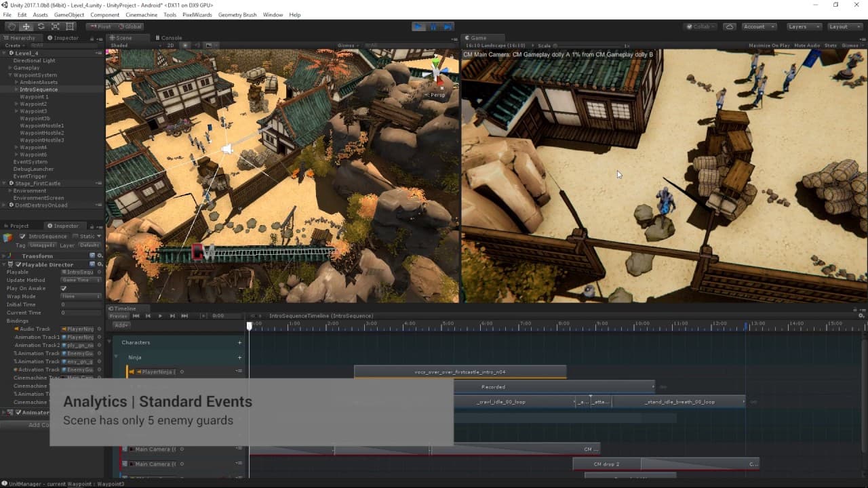Click the Step frame button in top toolbar
868x488 pixels.
[x=448, y=26]
